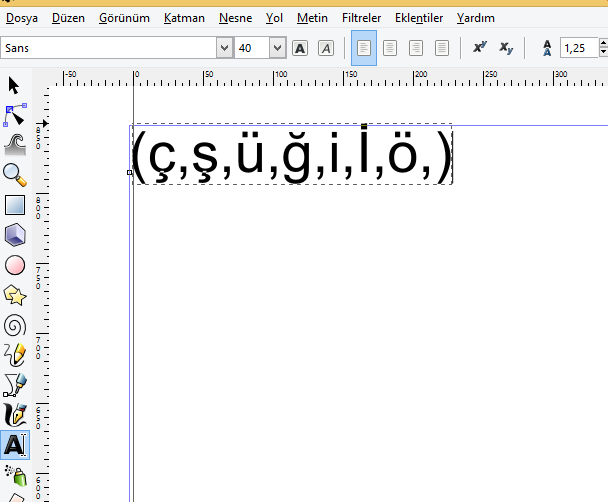This screenshot has height=502, width=608.
Task: Select the Rectangle drawing tool
Action: click(14, 205)
